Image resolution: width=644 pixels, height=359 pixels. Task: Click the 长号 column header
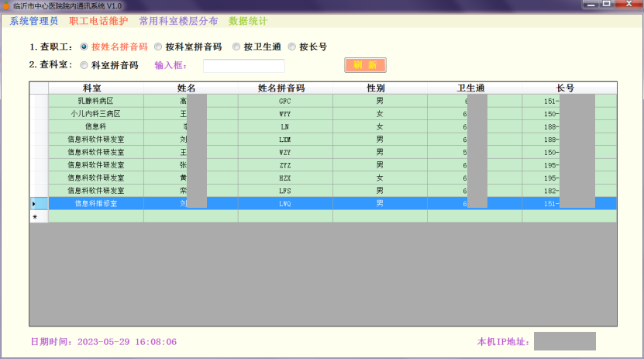[570, 88]
